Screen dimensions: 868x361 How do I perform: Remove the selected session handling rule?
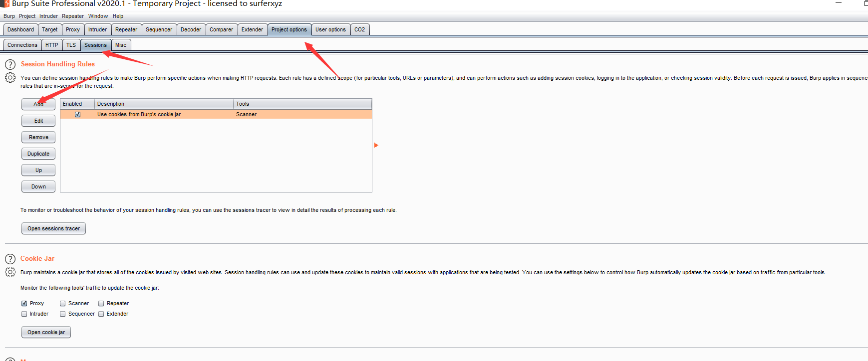[x=38, y=137]
